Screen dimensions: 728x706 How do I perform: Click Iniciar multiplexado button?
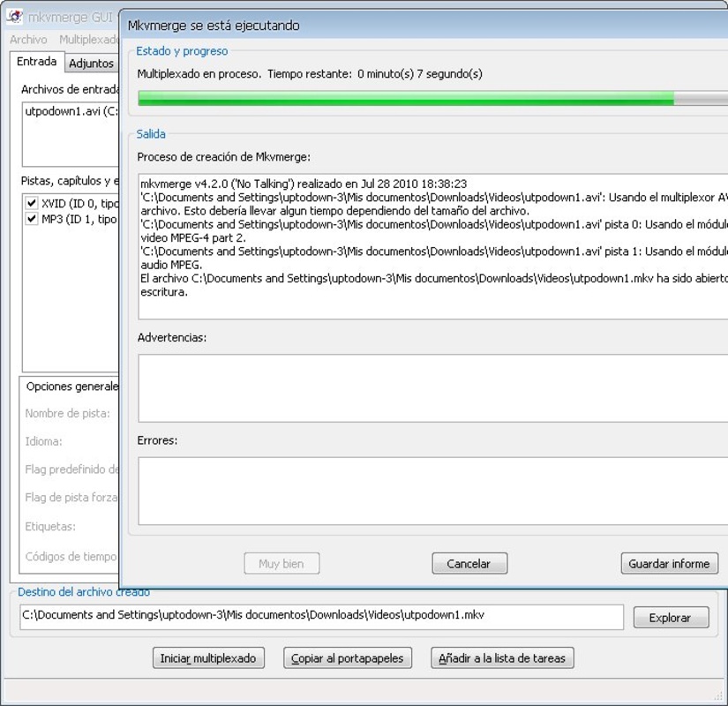point(207,657)
